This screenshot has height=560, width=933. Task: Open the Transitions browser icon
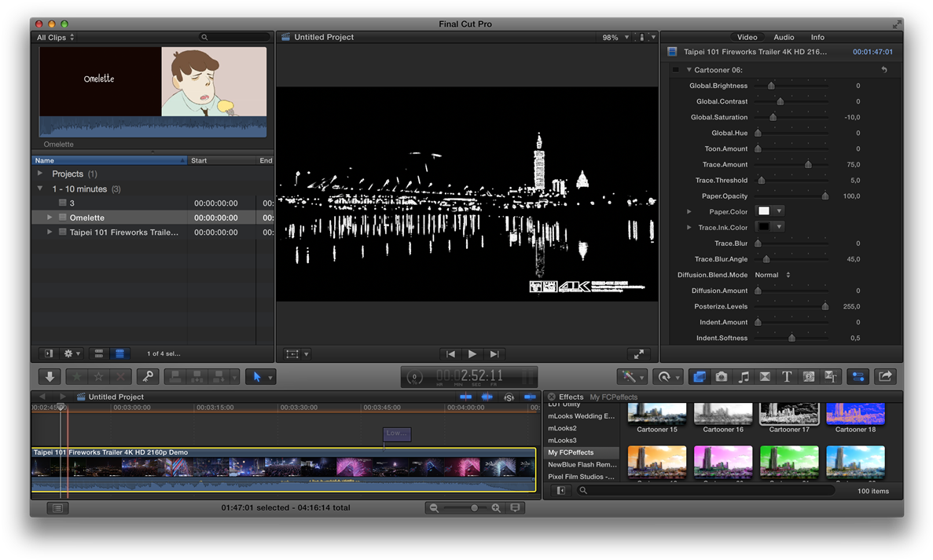click(x=766, y=376)
